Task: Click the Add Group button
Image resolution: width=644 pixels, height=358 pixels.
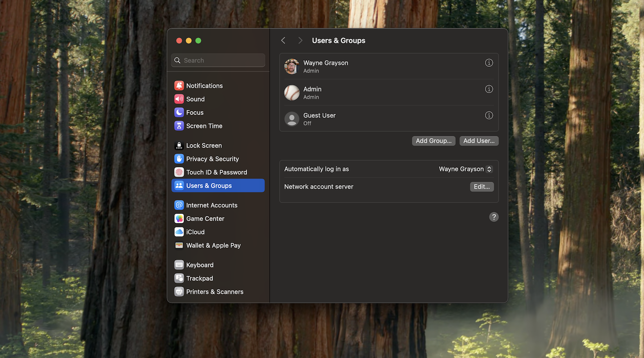Action: coord(433,141)
